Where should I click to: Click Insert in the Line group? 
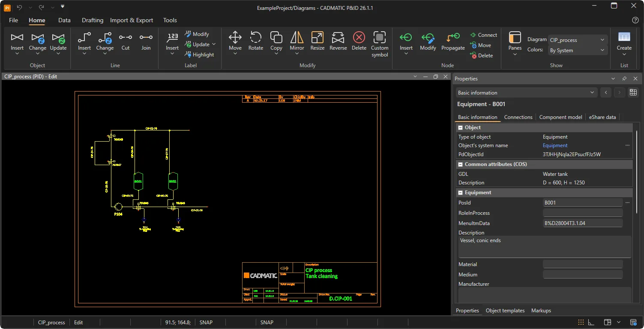(84, 43)
